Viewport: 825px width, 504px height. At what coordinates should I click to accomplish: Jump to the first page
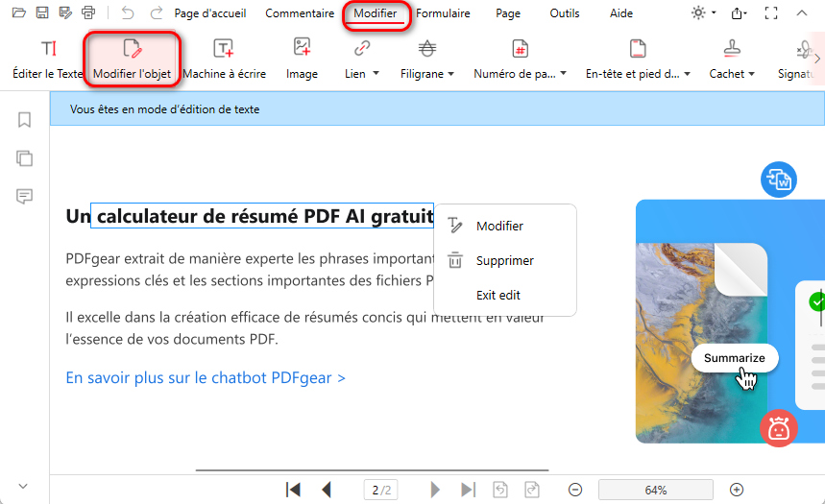293,490
